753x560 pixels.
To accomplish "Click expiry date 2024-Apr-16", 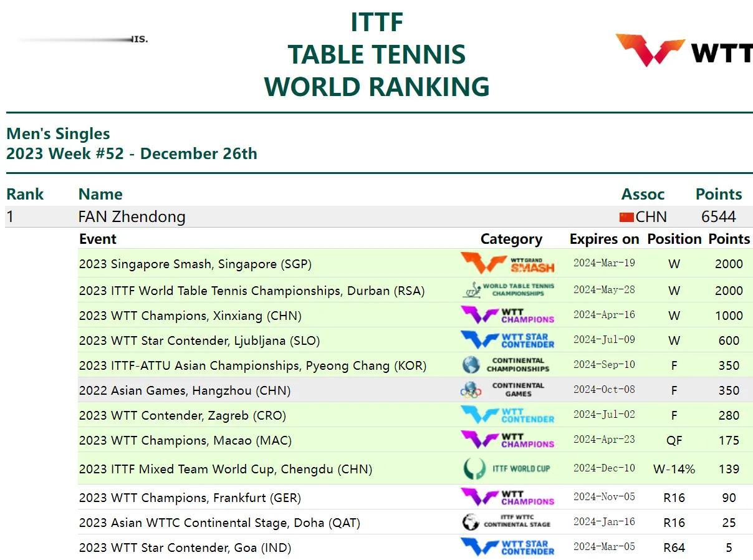I will coord(604,315).
